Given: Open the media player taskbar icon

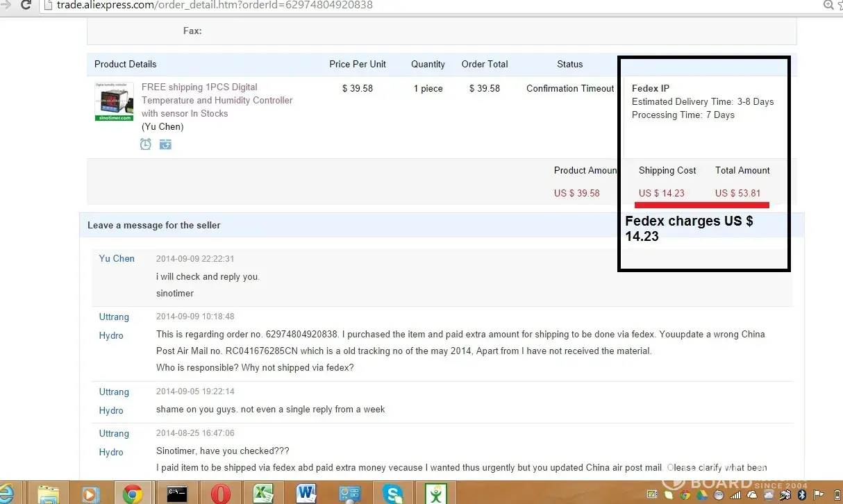Looking at the screenshot, I should pyautogui.click(x=90, y=494).
